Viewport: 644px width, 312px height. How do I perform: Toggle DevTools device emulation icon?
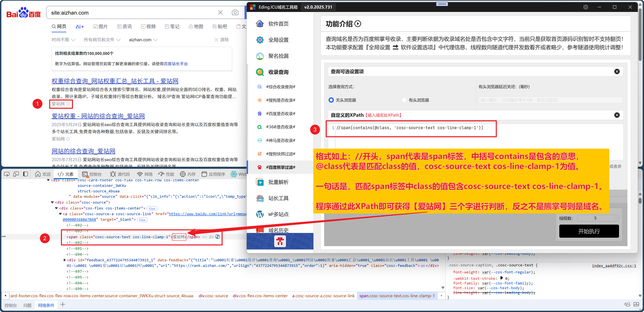coord(16,174)
